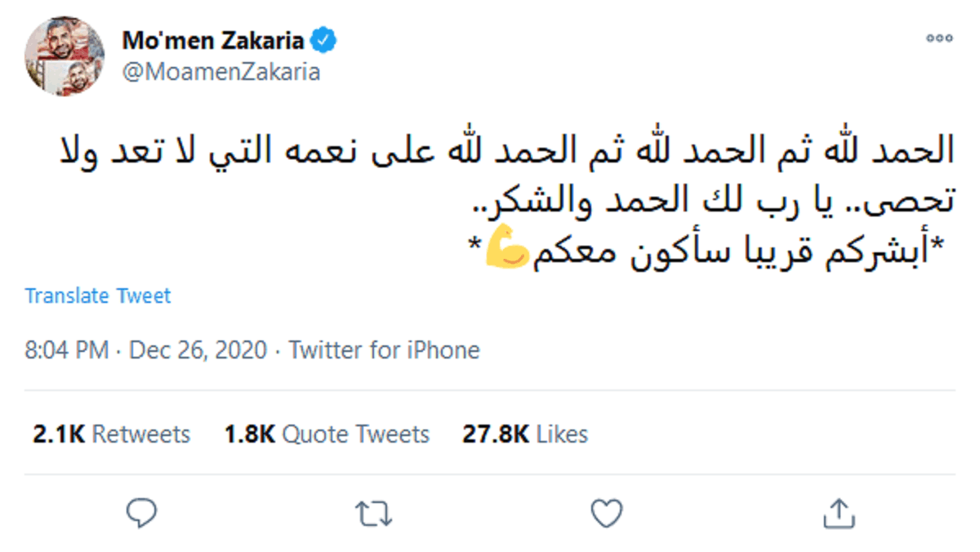Open the more options three-dot menu
This screenshot has height=552, width=980.
pos(939,38)
